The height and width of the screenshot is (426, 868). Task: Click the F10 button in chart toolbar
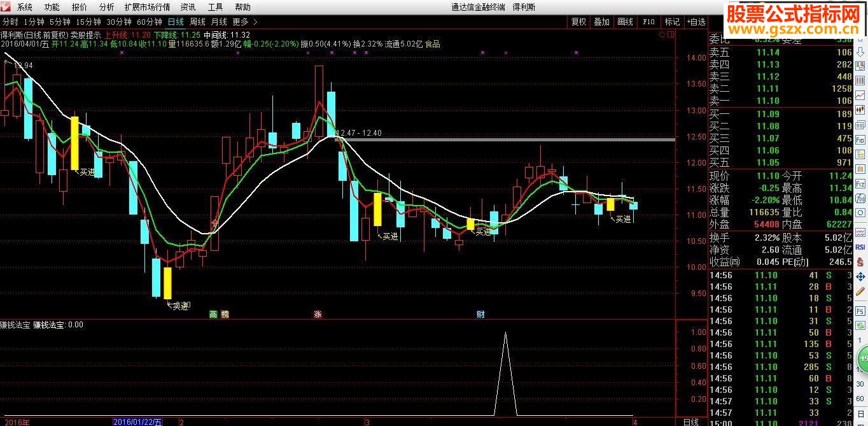pyautogui.click(x=648, y=22)
